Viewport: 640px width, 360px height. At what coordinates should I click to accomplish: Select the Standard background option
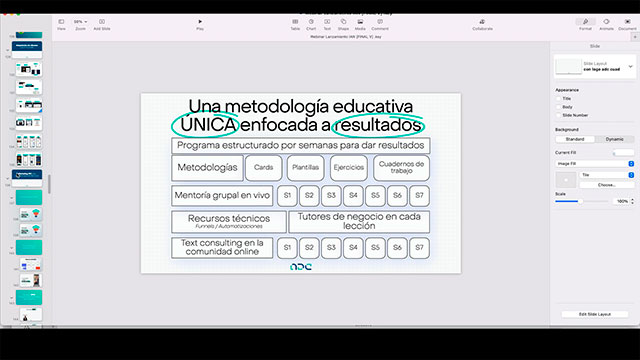click(x=575, y=139)
